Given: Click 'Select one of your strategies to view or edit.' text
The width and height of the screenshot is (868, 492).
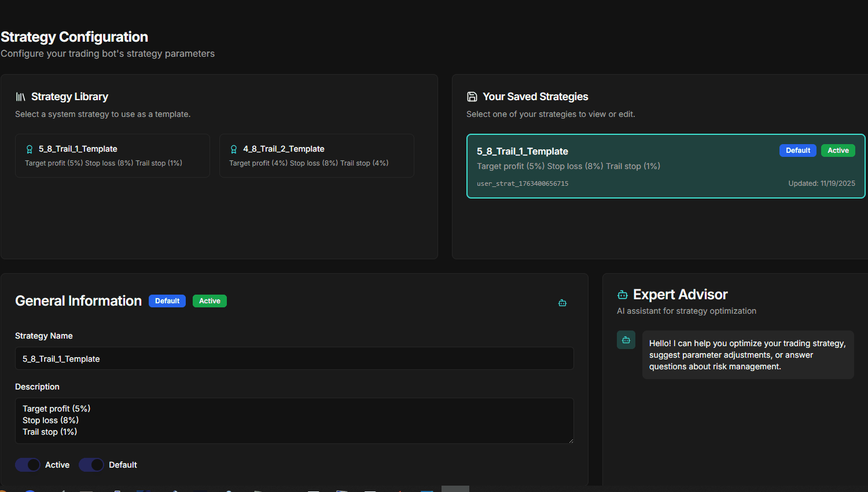Looking at the screenshot, I should pos(551,114).
